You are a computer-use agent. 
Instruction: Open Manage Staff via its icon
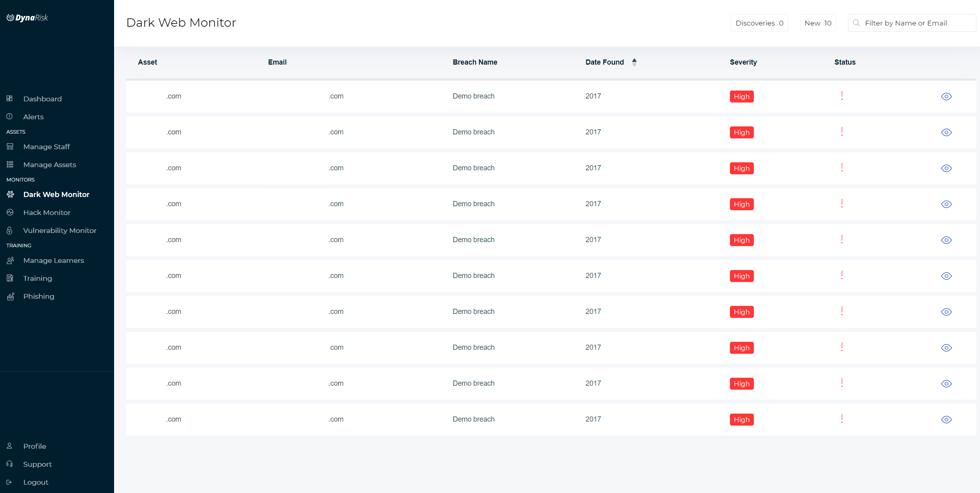(10, 147)
